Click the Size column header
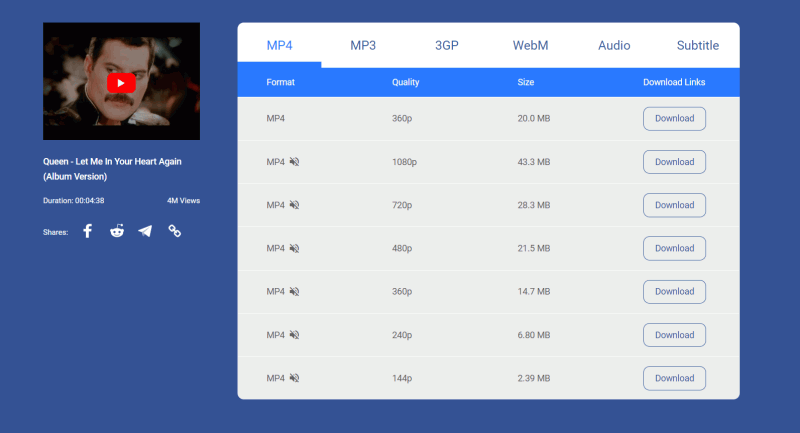The width and height of the screenshot is (800, 433). coord(526,82)
